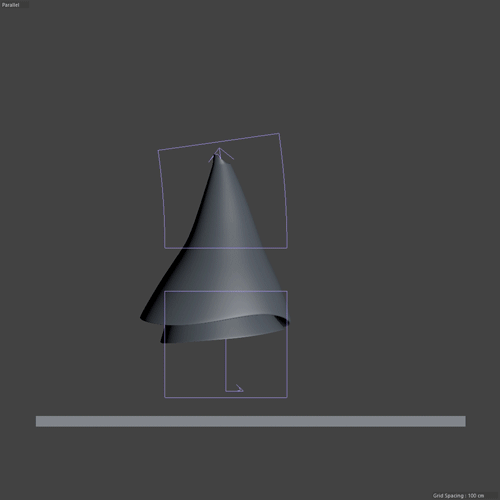The width and height of the screenshot is (500, 500).
Task: Select the top-left corner of tilted cage
Action: [x=158, y=150]
